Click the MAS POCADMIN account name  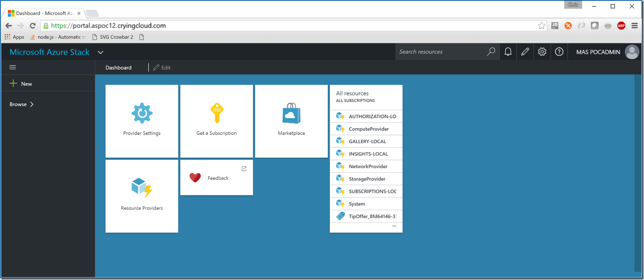[598, 52]
